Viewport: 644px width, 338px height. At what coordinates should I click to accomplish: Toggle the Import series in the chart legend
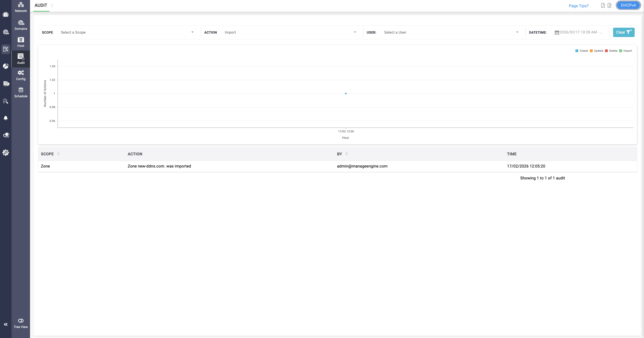[x=625, y=51]
